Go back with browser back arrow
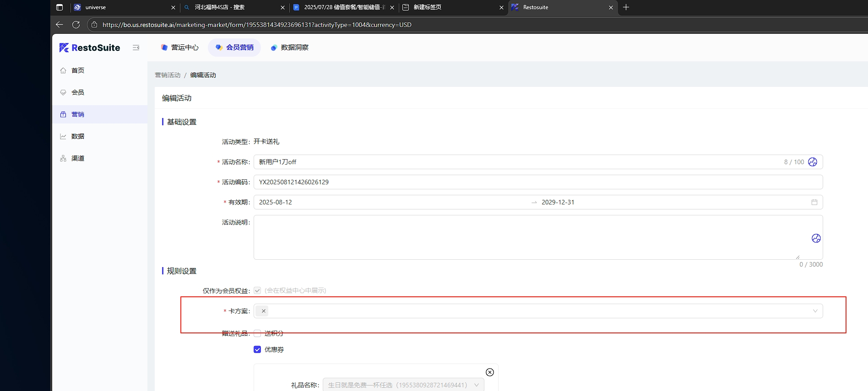Screen dimensions: 868x391 pos(60,25)
